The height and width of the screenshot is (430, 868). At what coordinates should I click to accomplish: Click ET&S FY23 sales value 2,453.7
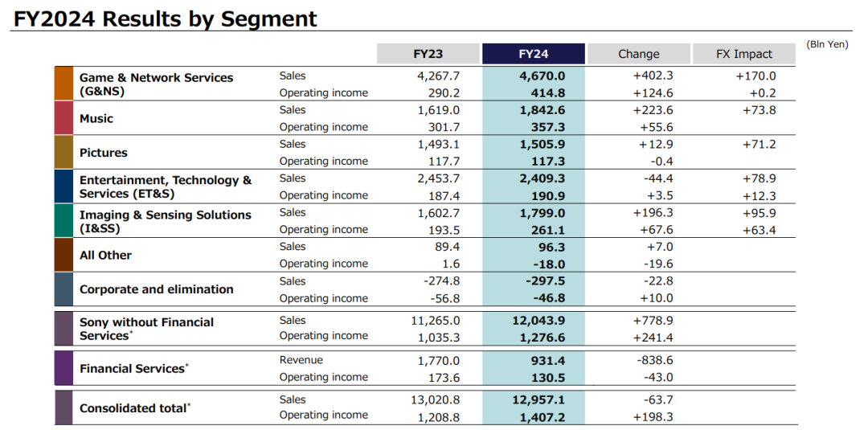pyautogui.click(x=439, y=178)
